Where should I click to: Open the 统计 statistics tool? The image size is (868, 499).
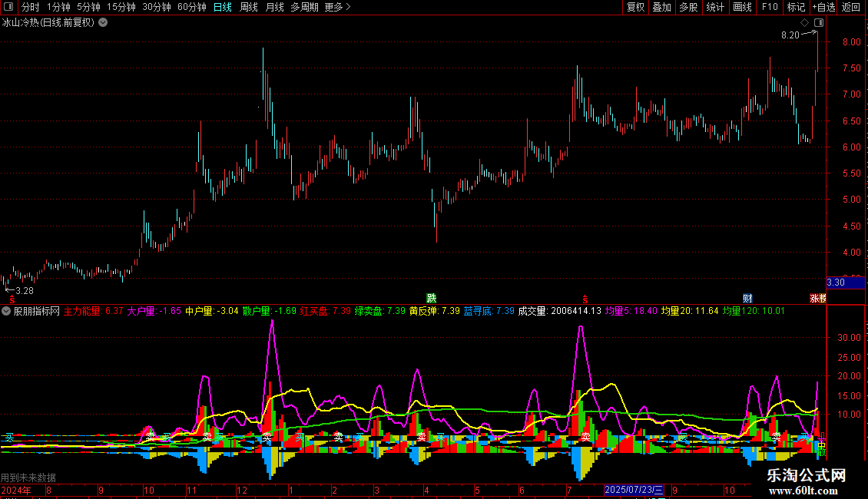714,7
